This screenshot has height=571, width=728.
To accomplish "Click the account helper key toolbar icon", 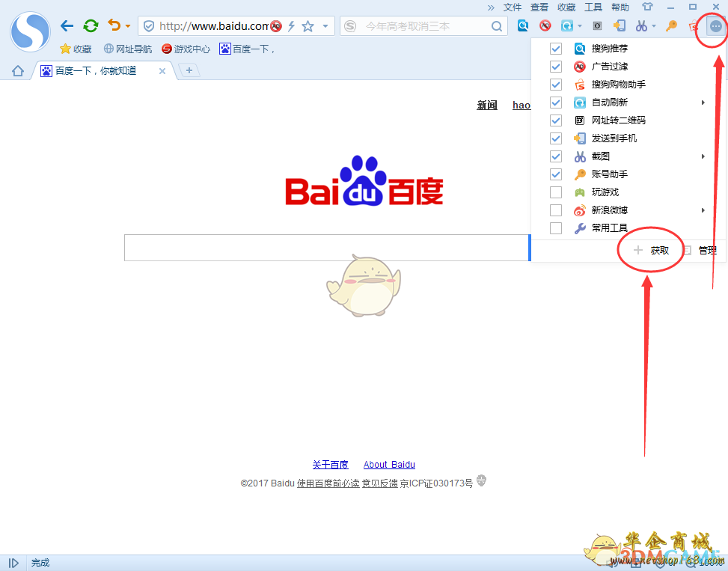I will click(671, 25).
